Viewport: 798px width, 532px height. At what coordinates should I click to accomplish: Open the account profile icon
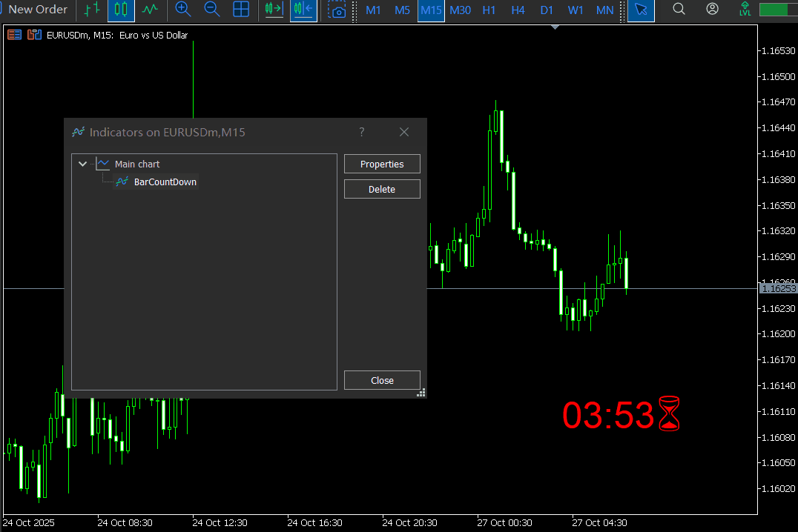coord(712,9)
